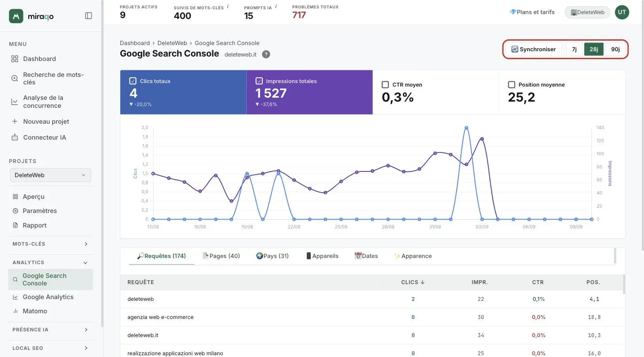The height and width of the screenshot is (357, 644).
Task: Select the 7j period option
Action: 574,49
